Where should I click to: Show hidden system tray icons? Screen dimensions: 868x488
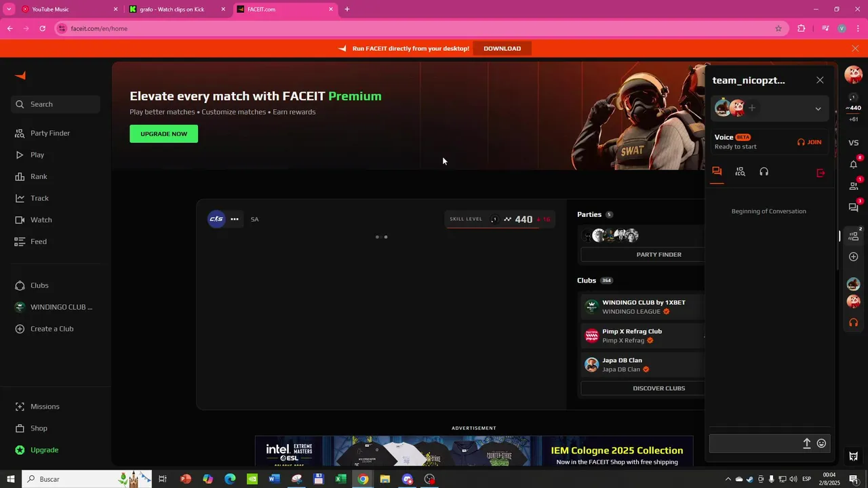pos(728,479)
